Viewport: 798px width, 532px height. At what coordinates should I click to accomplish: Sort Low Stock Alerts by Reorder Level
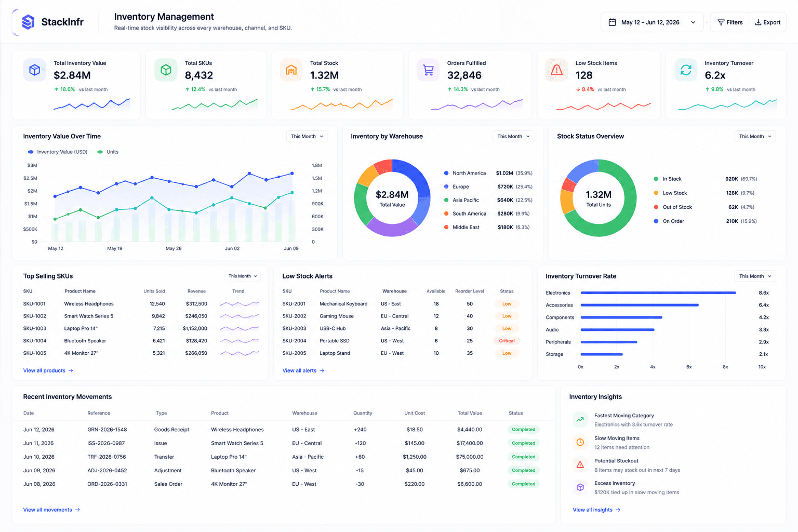click(x=470, y=291)
